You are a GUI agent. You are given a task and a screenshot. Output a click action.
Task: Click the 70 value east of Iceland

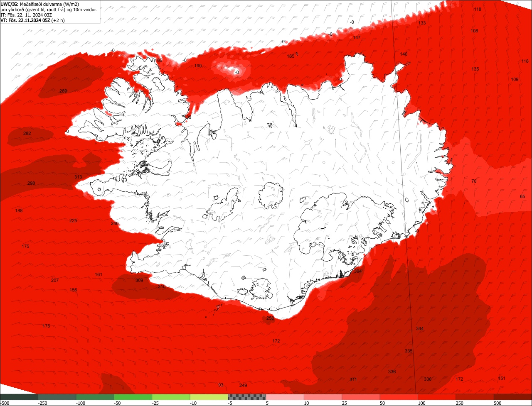click(474, 181)
